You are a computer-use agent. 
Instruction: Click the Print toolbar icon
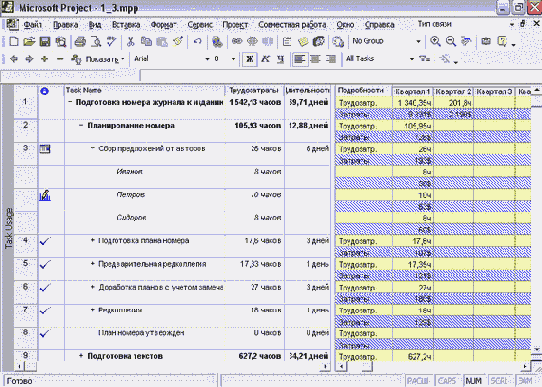80,42
